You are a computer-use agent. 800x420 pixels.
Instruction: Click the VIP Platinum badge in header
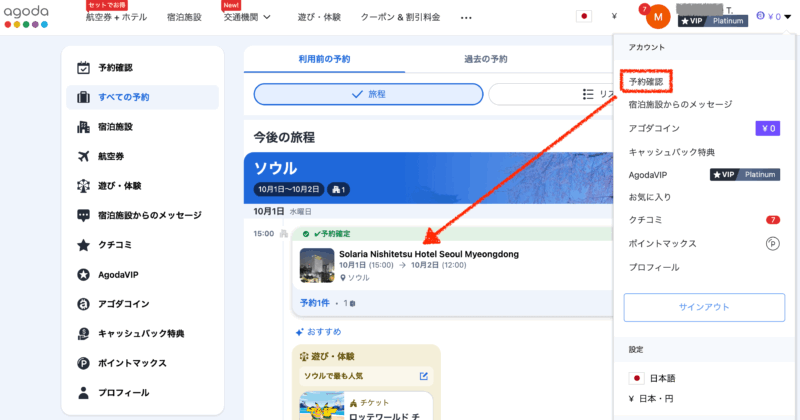coord(713,21)
